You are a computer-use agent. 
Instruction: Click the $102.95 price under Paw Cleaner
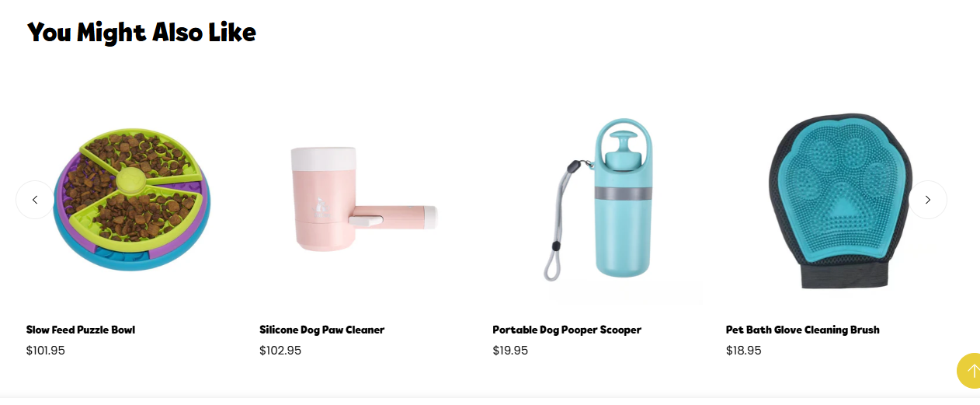click(280, 351)
